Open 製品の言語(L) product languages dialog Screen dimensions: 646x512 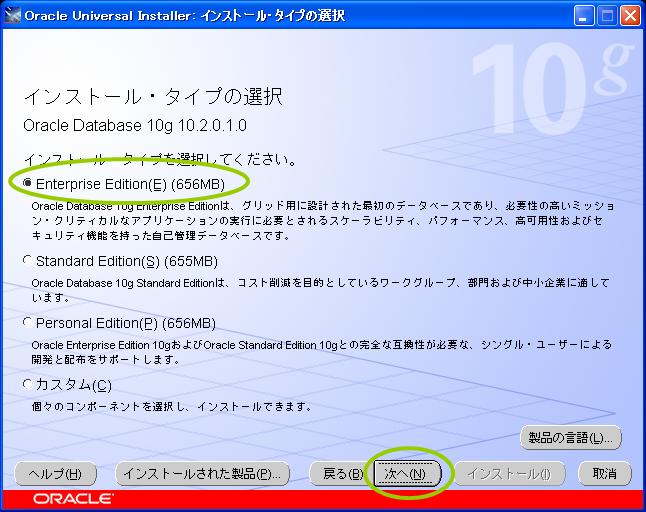(571, 437)
